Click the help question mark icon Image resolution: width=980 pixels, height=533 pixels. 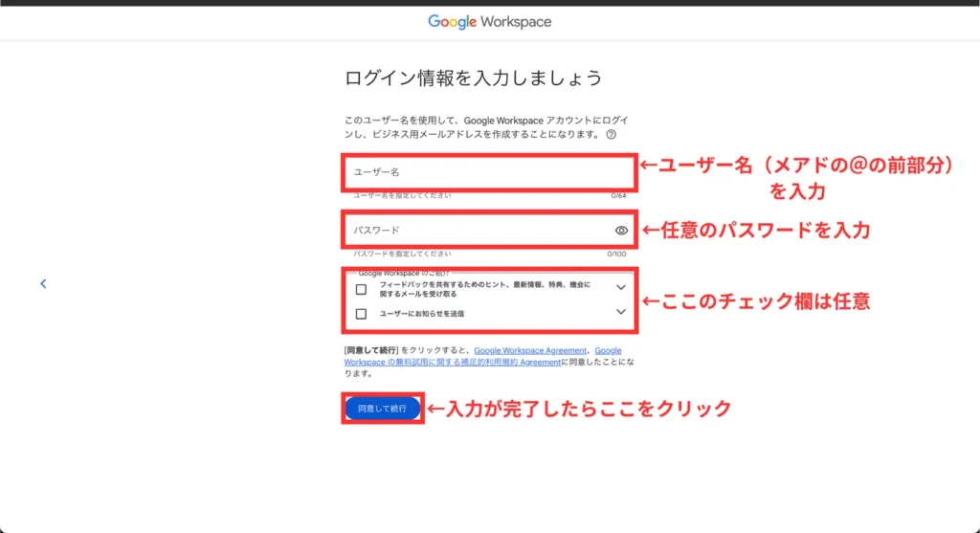click(611, 135)
